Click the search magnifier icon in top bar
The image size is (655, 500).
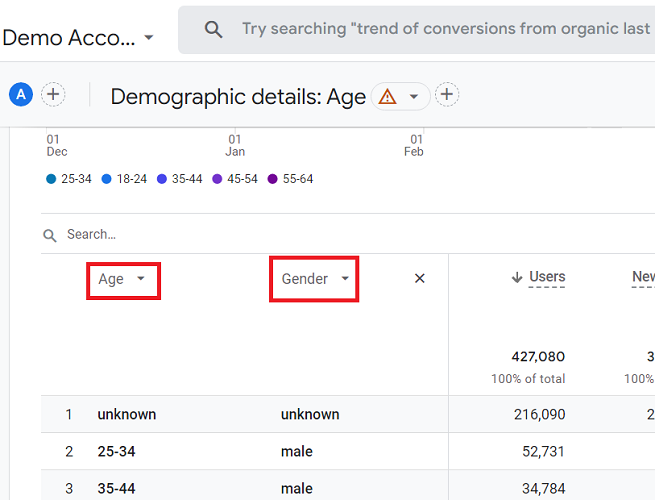click(x=213, y=30)
